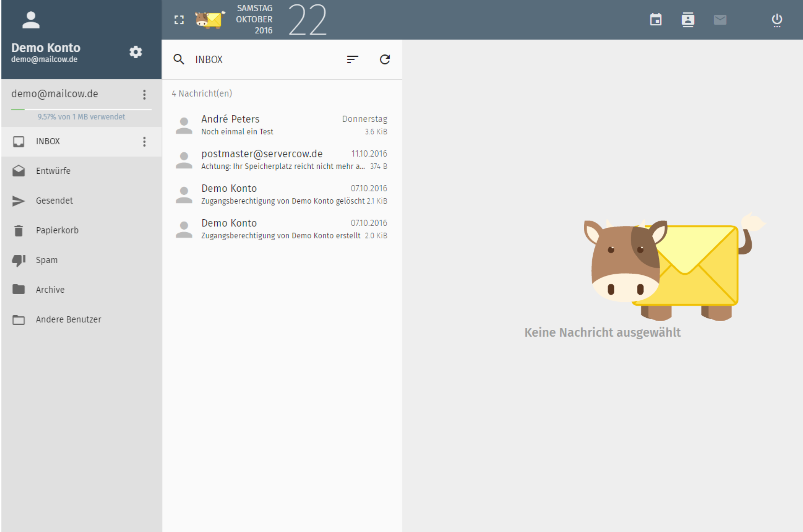
Task: Select the André Peters message avatar
Action: coord(183,125)
